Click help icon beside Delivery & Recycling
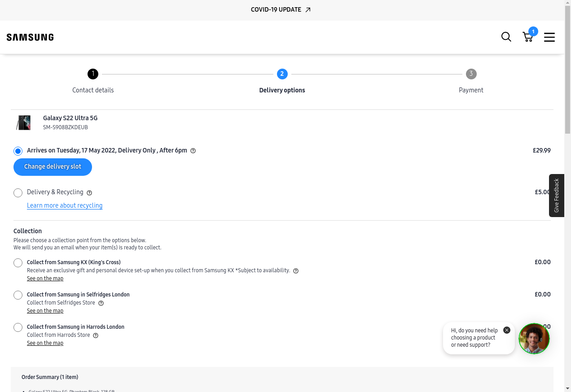Image resolution: width=571 pixels, height=392 pixels. pos(89,193)
